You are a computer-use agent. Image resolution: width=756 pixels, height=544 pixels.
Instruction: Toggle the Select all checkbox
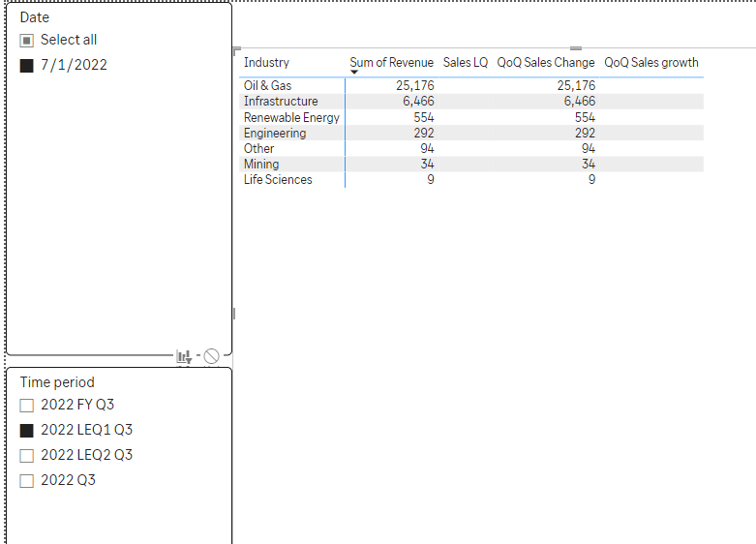26,41
